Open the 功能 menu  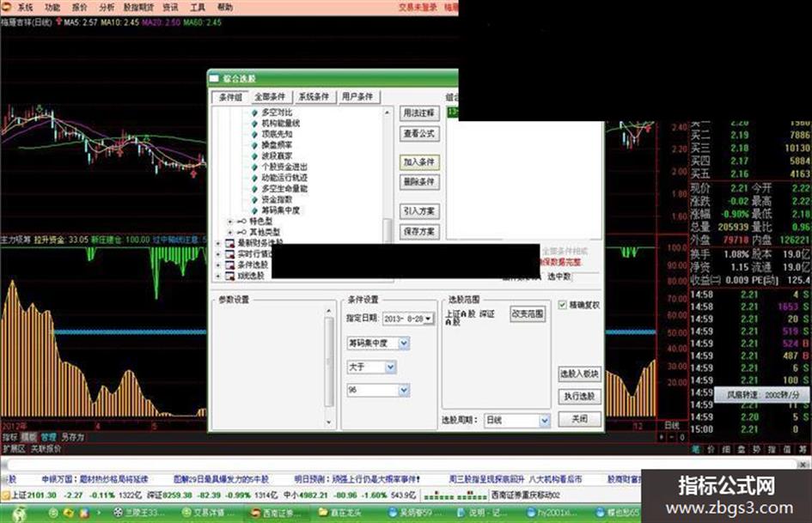click(x=52, y=7)
